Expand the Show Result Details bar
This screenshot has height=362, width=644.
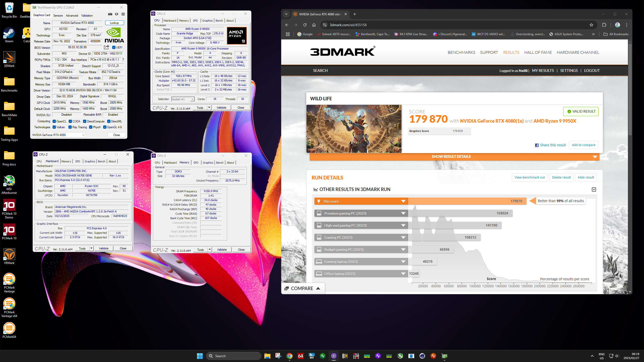coord(454,157)
